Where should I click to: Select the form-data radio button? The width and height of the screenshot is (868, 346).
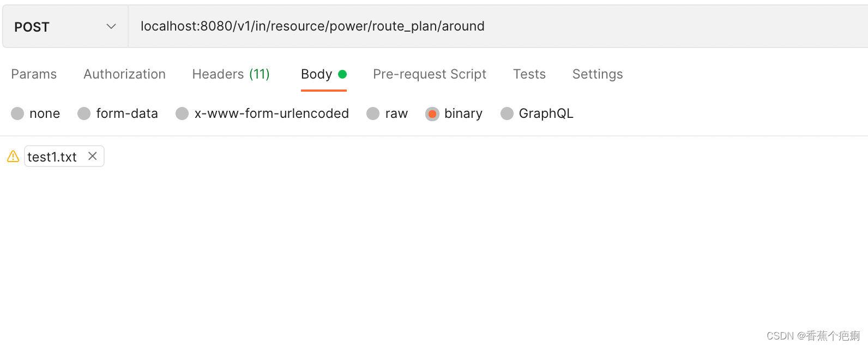[x=84, y=114]
